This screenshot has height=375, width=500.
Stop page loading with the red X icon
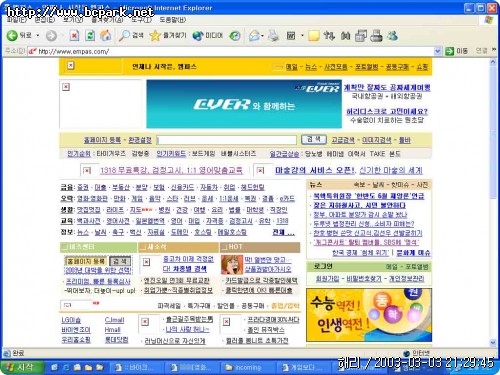[x=75, y=36]
